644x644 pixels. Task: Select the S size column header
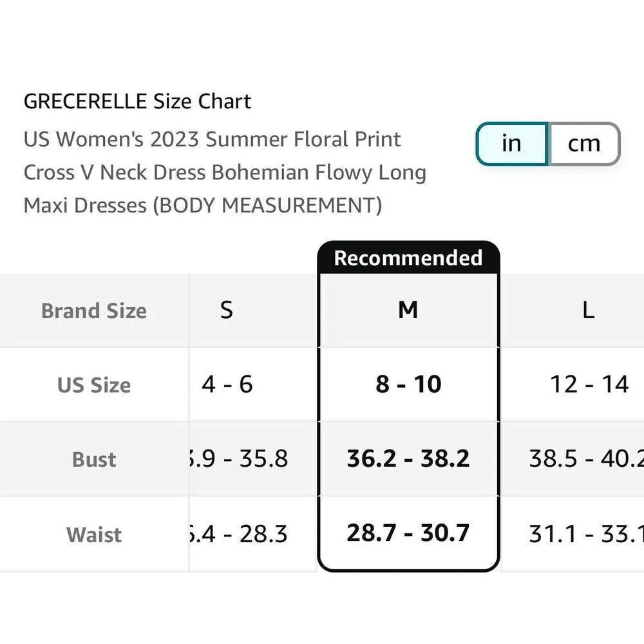(227, 310)
